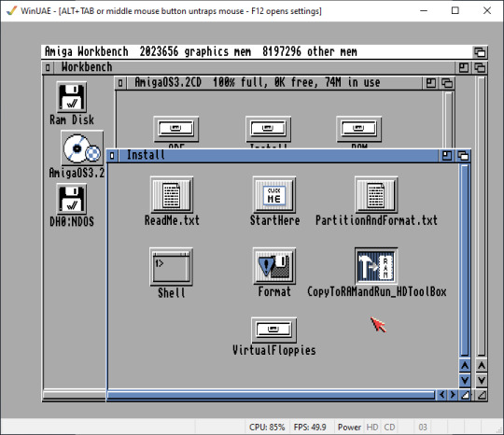This screenshot has height=435, width=504.
Task: Click the CD activity indicator
Action: [x=389, y=427]
